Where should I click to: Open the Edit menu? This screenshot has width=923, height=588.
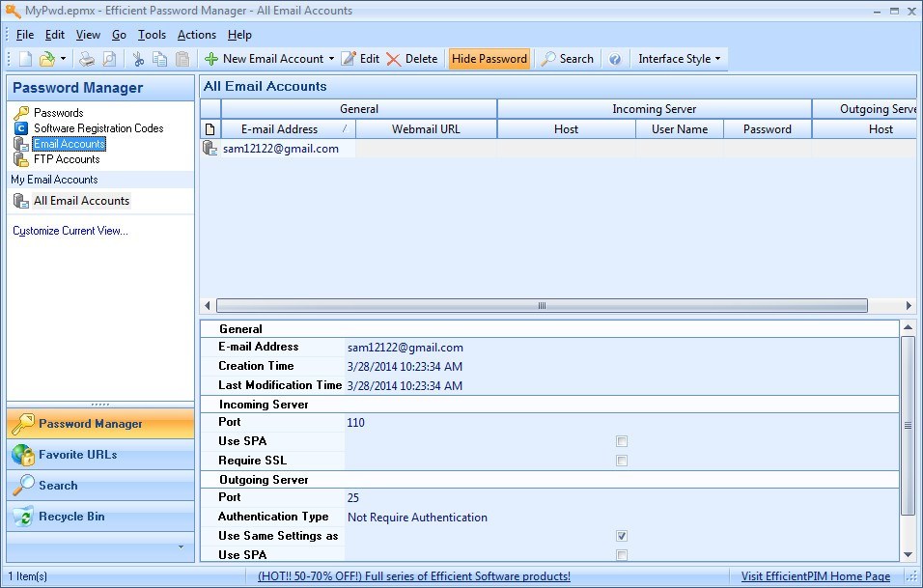pyautogui.click(x=55, y=35)
